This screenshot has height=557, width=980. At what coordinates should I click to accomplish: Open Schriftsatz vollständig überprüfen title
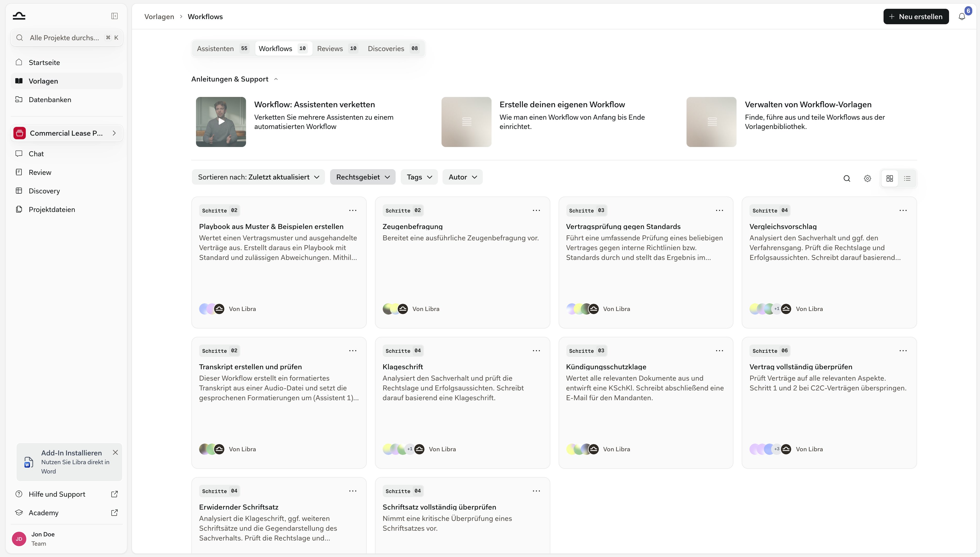(439, 507)
